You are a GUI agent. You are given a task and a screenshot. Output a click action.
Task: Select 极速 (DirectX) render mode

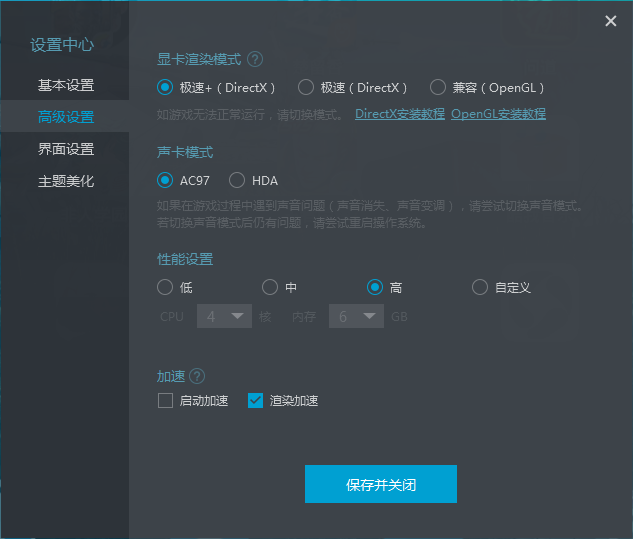click(x=306, y=87)
